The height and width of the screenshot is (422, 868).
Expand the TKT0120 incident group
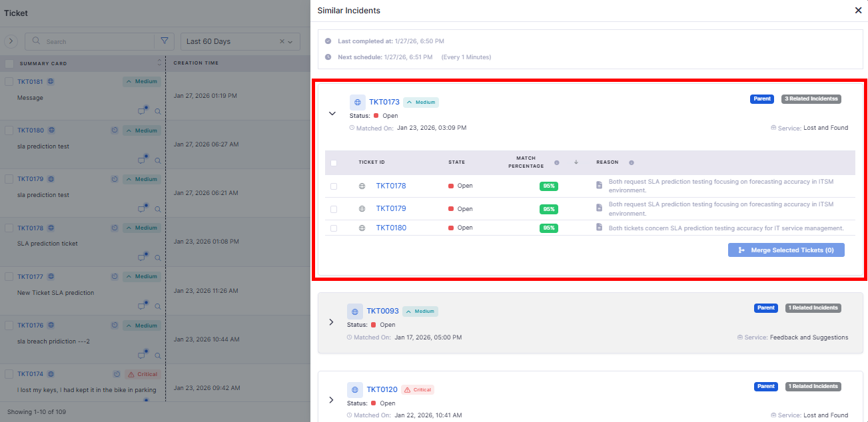click(331, 400)
